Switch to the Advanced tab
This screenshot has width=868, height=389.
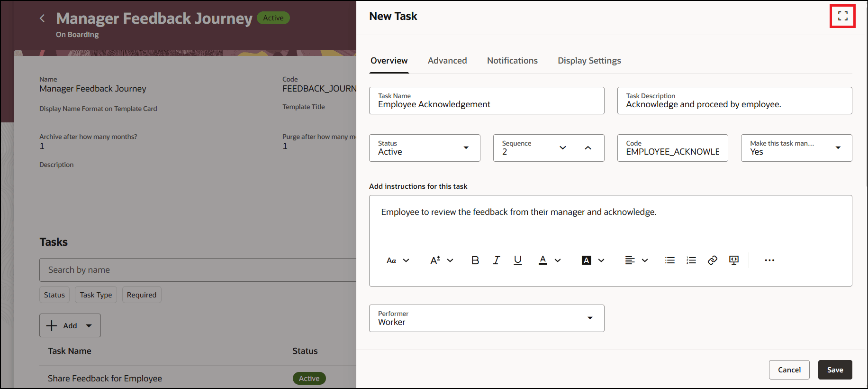447,61
